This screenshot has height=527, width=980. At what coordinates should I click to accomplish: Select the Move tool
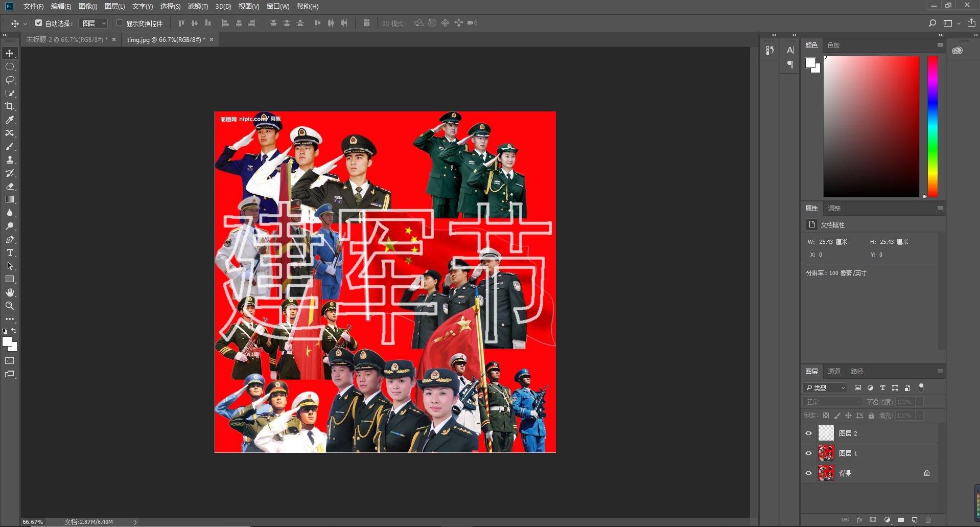coord(10,53)
